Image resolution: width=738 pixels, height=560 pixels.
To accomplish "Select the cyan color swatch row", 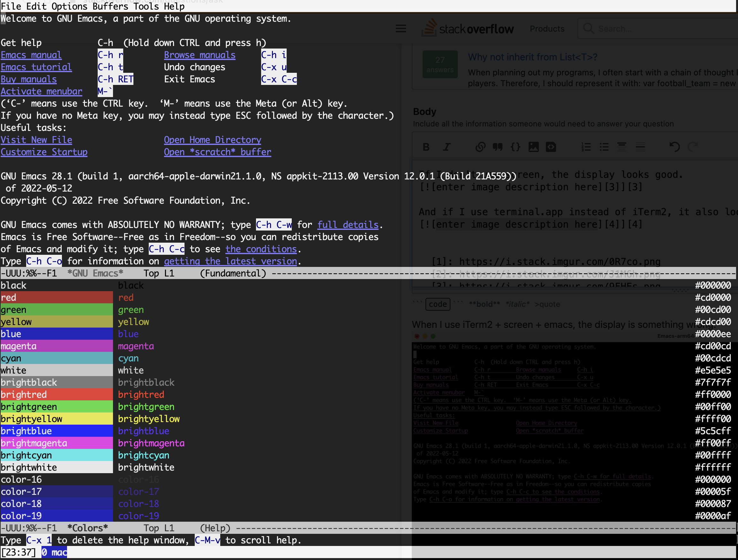I will click(57, 358).
